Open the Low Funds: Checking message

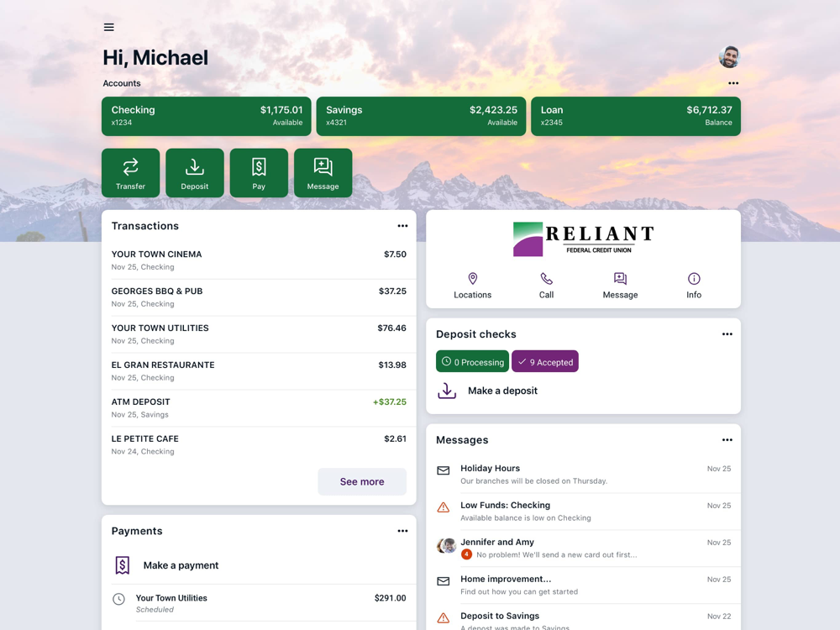584,512
